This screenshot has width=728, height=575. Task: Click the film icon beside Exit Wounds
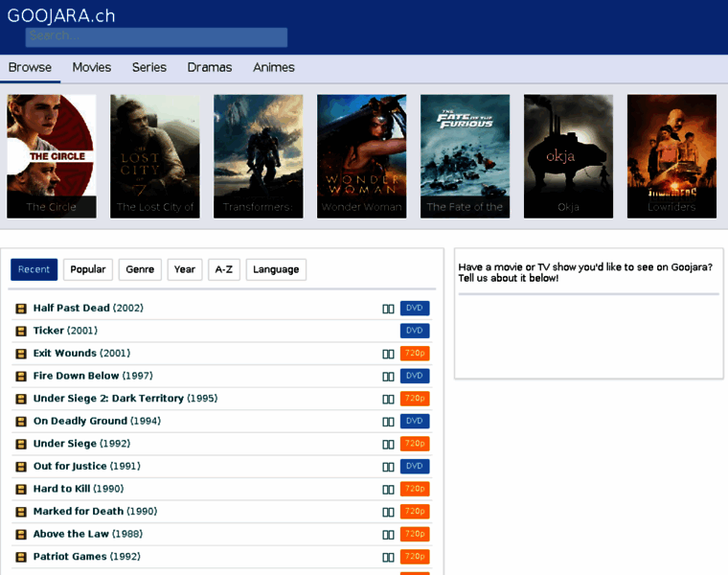21,354
